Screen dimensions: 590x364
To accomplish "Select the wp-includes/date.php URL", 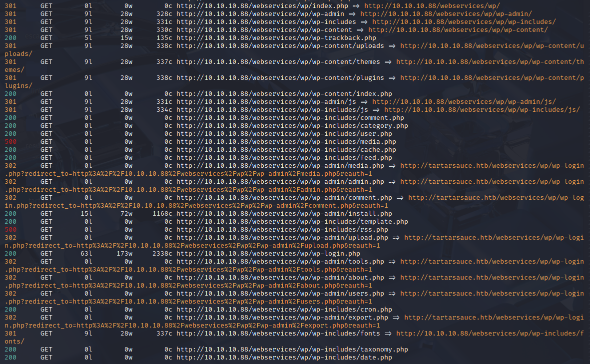I will point(284,357).
